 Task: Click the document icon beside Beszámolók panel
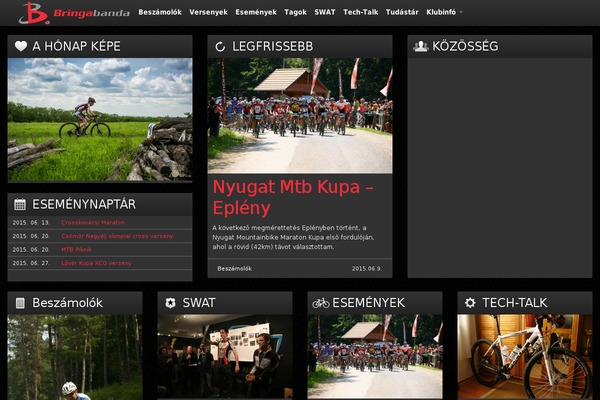(20, 303)
